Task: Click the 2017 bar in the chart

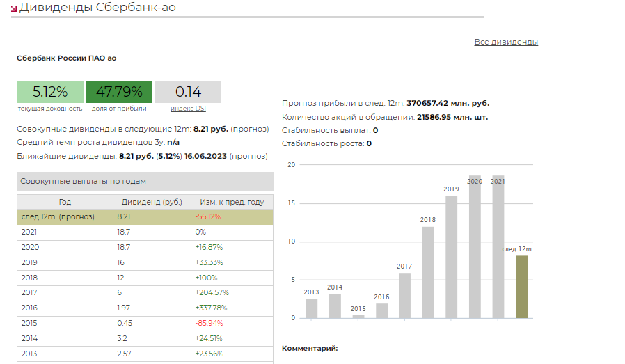Action: 404,295
